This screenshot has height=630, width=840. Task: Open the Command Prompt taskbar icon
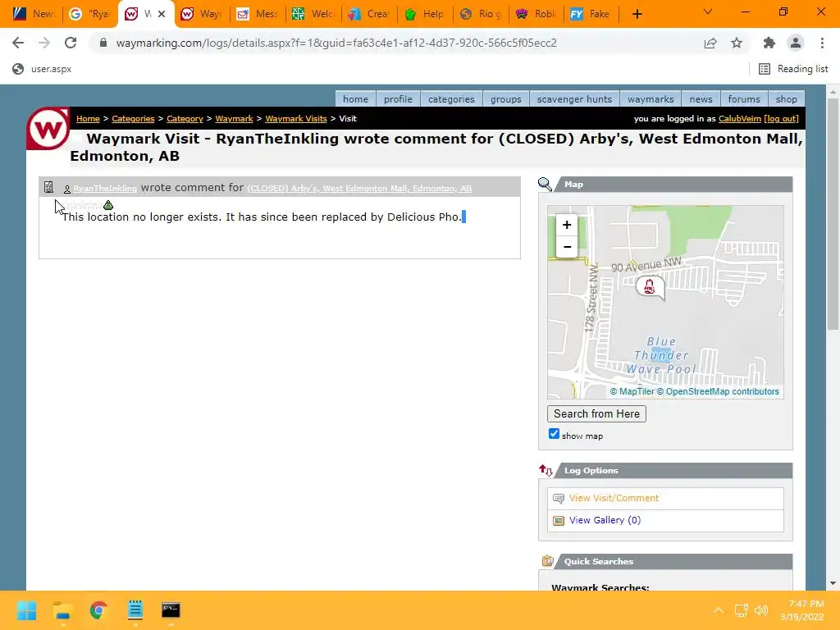click(x=171, y=610)
